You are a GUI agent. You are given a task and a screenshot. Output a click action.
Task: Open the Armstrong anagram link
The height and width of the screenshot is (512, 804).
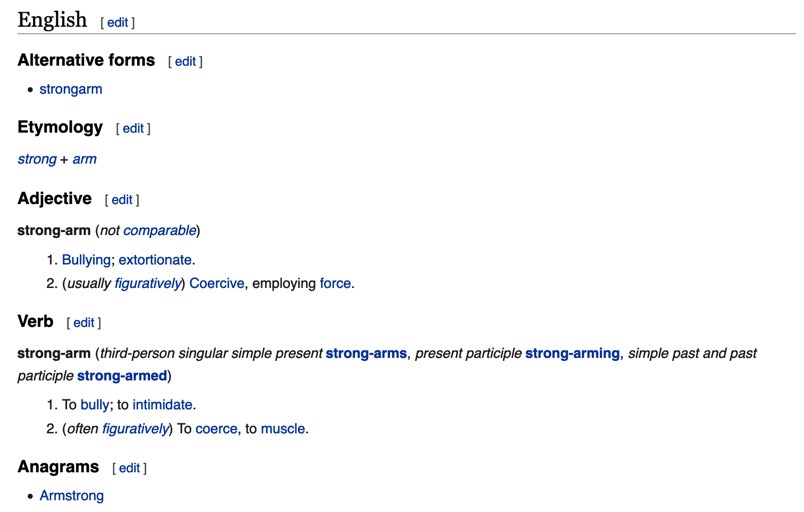tap(72, 496)
